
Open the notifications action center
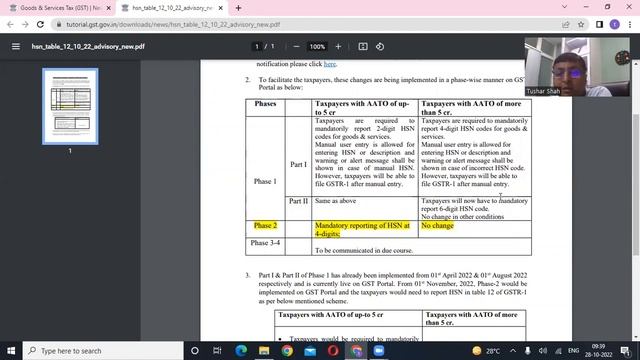coord(625,351)
